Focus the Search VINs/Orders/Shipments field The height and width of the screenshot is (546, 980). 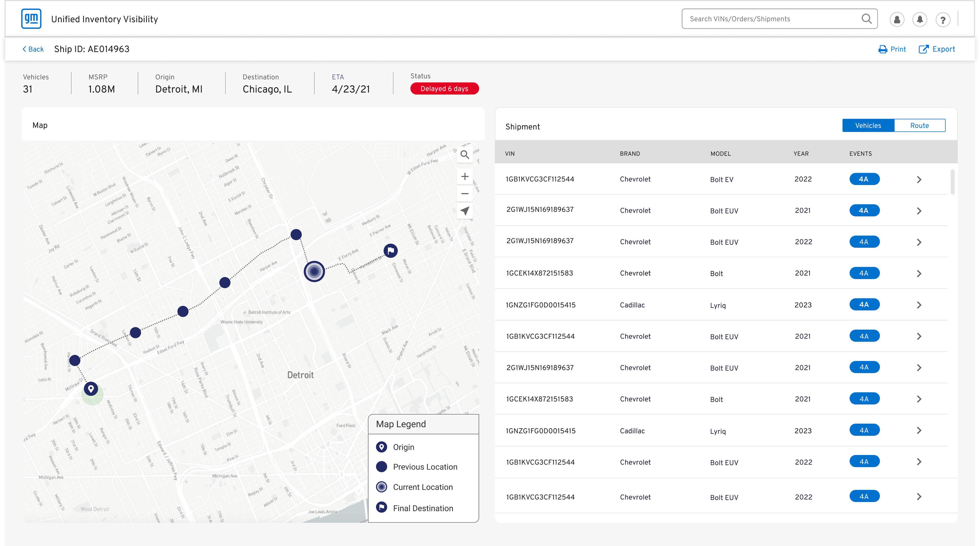point(779,19)
